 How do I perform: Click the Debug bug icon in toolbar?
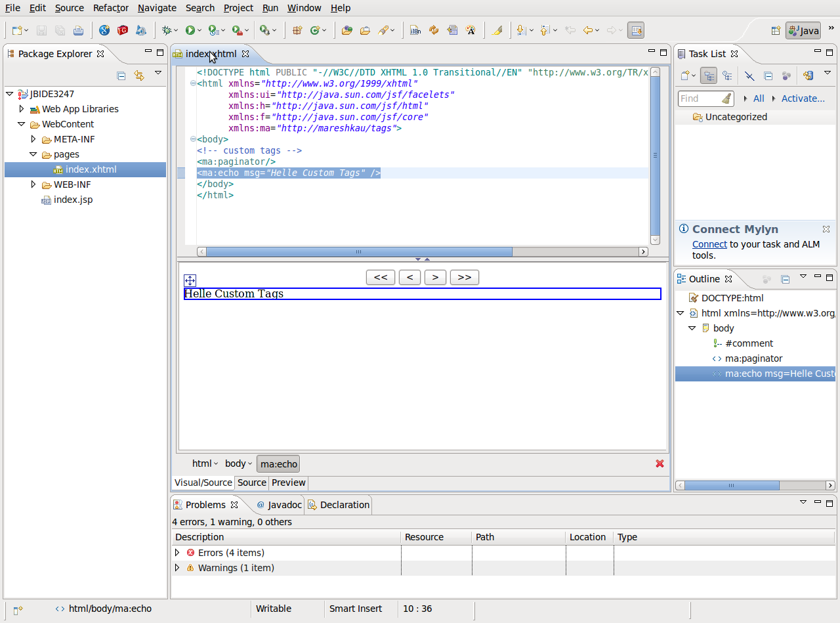(x=167, y=30)
